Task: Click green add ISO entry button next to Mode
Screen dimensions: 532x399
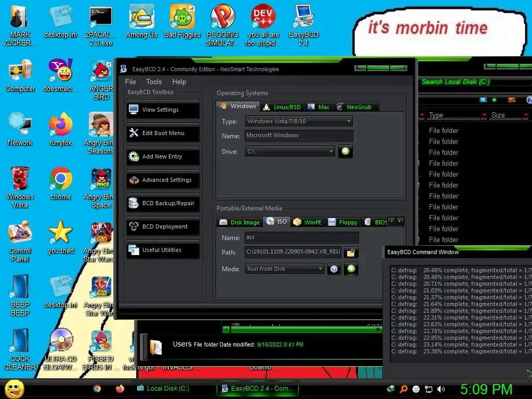Action: [351, 269]
